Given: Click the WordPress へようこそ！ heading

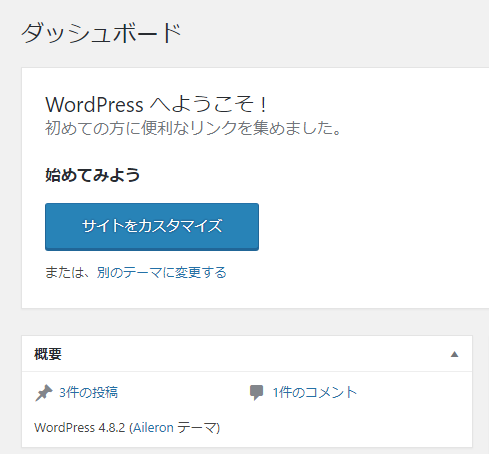Looking at the screenshot, I should (x=158, y=105).
